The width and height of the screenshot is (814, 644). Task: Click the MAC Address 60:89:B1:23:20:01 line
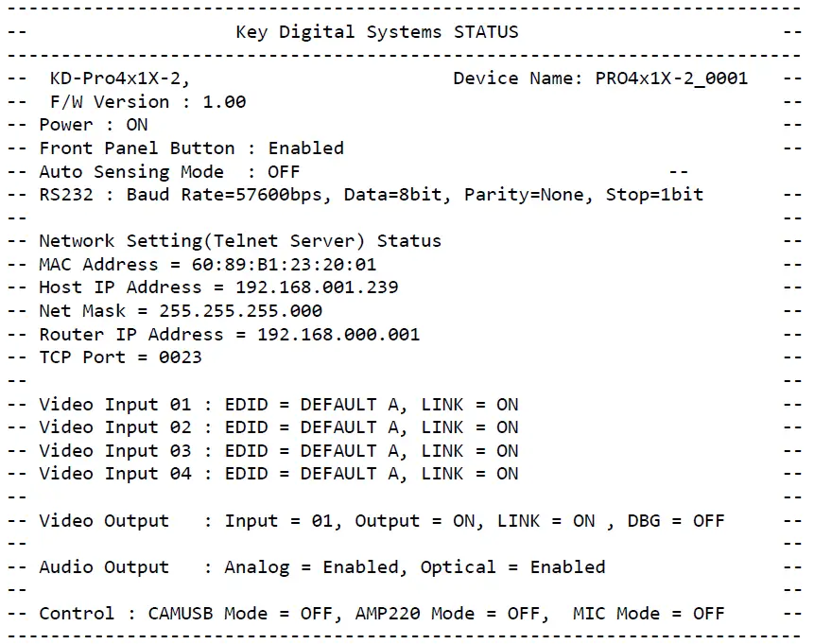coord(207,265)
